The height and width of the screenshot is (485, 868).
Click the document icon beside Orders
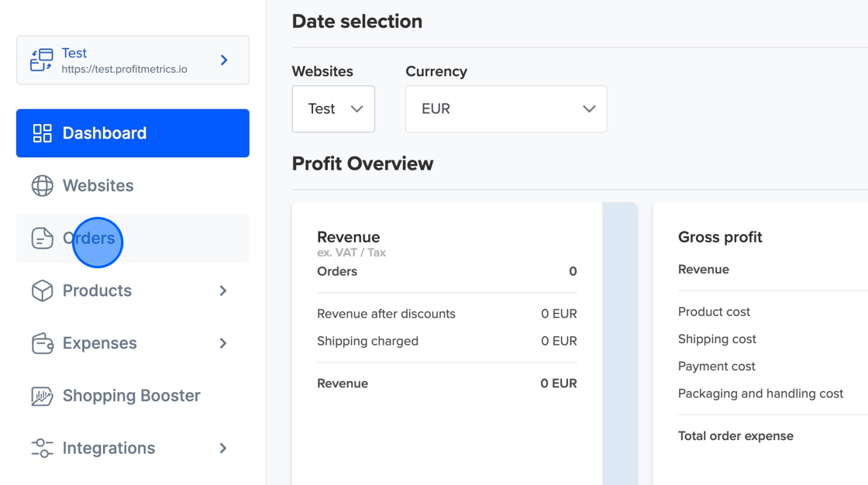[42, 238]
